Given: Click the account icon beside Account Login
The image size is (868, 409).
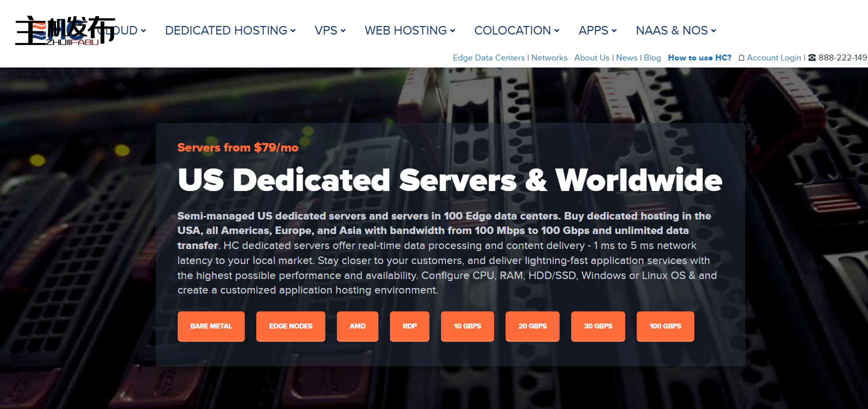Looking at the screenshot, I should coord(741,58).
